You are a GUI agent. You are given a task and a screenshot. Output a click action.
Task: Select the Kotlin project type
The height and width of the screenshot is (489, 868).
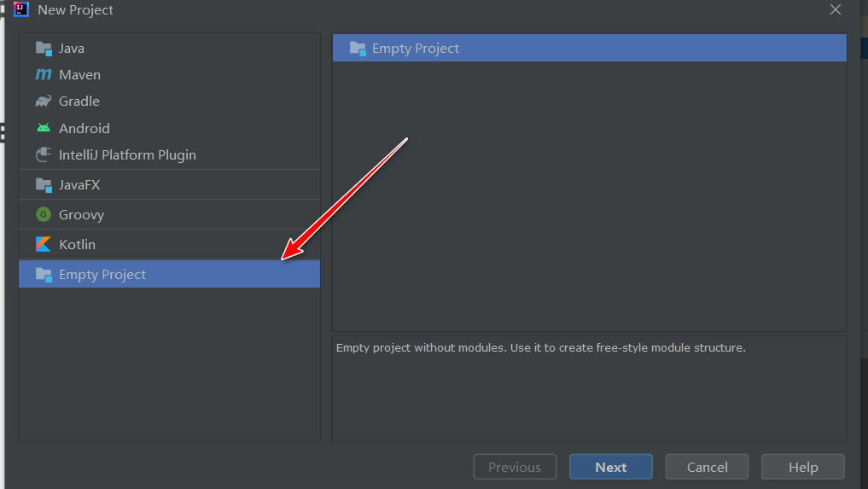tap(169, 244)
